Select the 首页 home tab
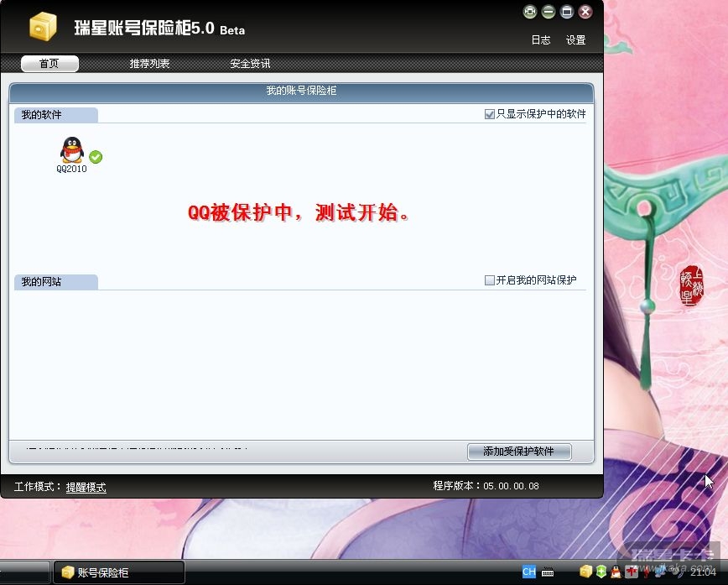The image size is (728, 585). [x=49, y=64]
